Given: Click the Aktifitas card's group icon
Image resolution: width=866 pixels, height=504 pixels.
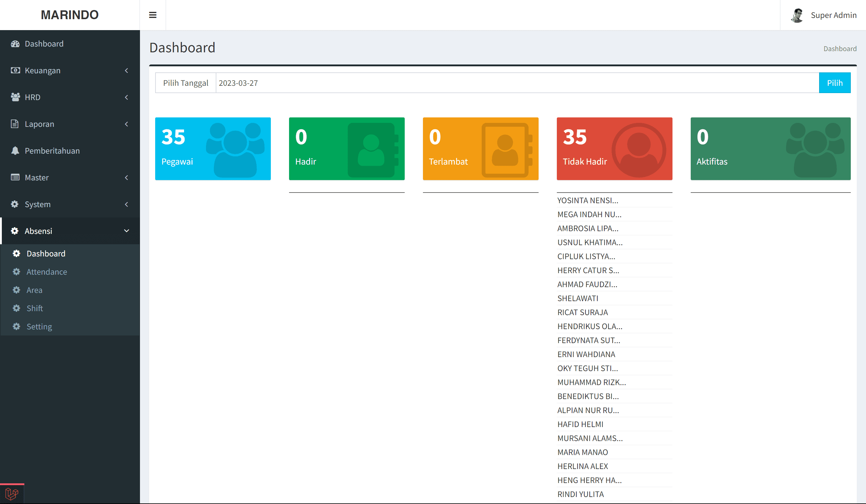Looking at the screenshot, I should pyautogui.click(x=815, y=150).
